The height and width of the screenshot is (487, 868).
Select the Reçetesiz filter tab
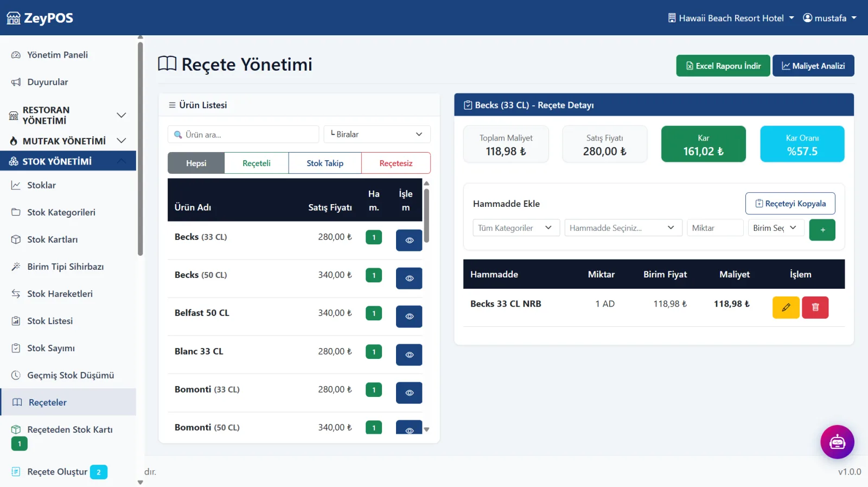pyautogui.click(x=396, y=163)
